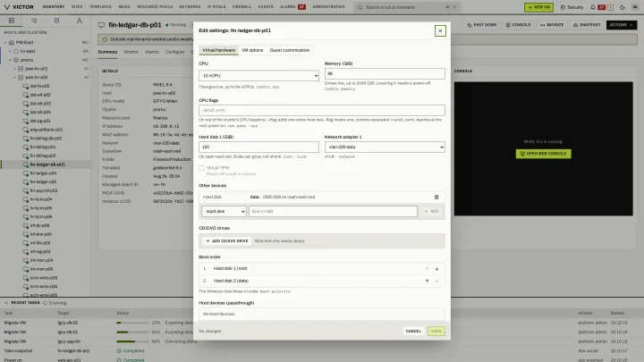
Task: Click Open Web Console button
Action: pyautogui.click(x=543, y=154)
